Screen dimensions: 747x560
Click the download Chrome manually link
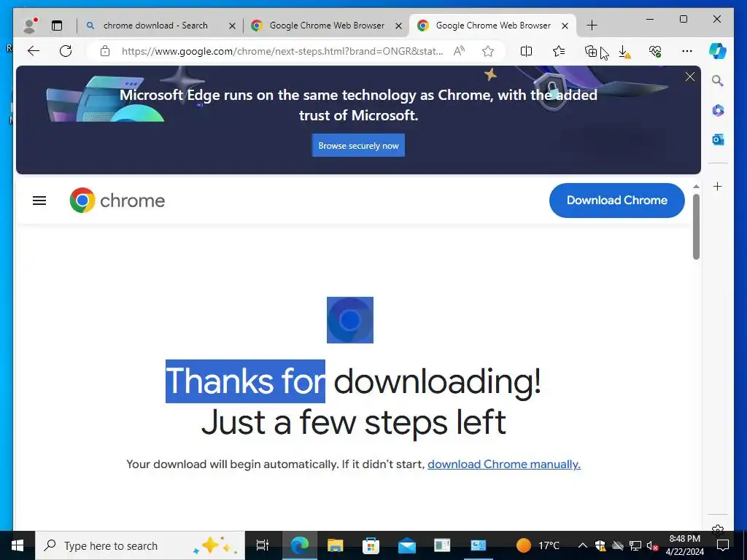coord(504,464)
